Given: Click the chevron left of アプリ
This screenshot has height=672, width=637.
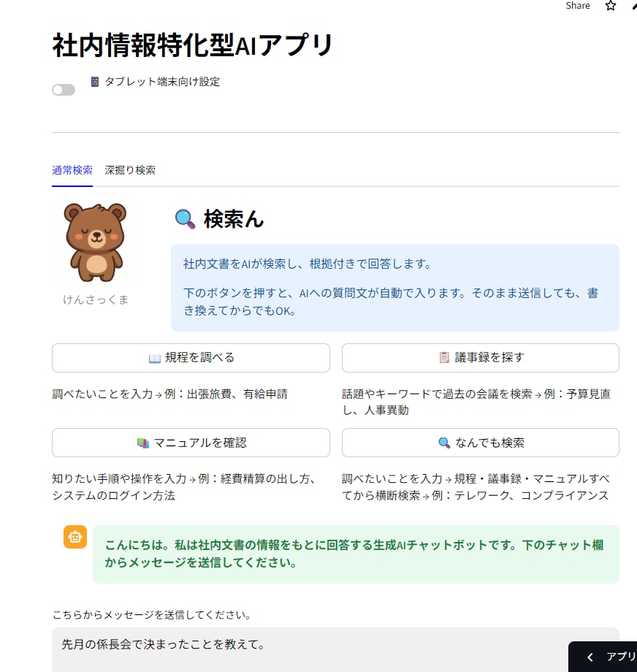Looking at the screenshot, I should pos(590,657).
